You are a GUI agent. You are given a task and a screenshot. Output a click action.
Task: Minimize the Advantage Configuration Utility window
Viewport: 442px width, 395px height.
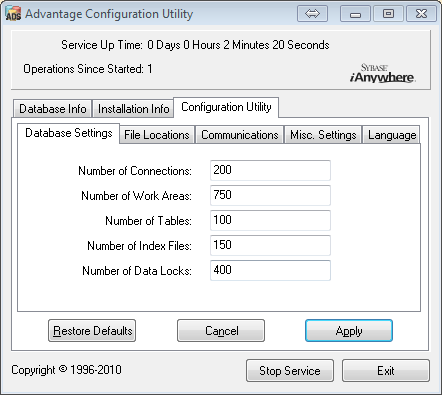click(x=355, y=14)
